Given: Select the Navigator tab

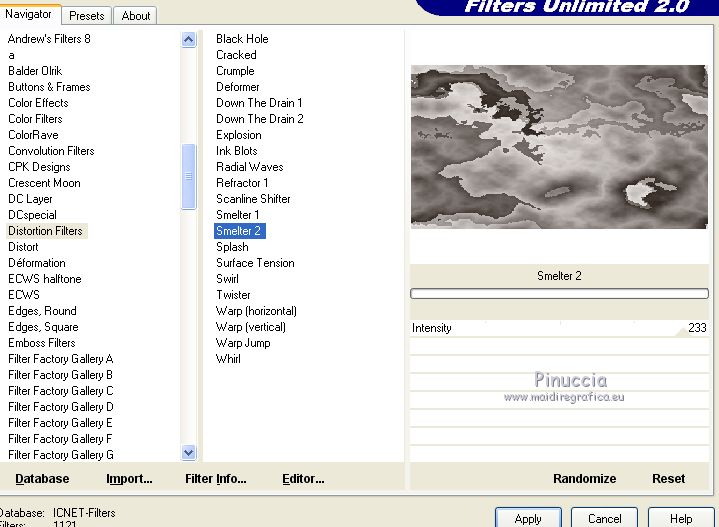Looking at the screenshot, I should click(28, 14).
